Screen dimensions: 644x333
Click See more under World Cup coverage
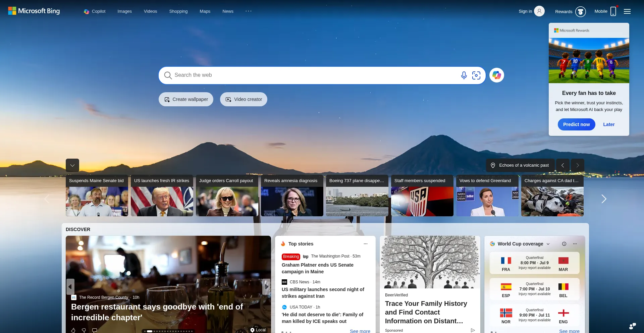click(x=569, y=331)
